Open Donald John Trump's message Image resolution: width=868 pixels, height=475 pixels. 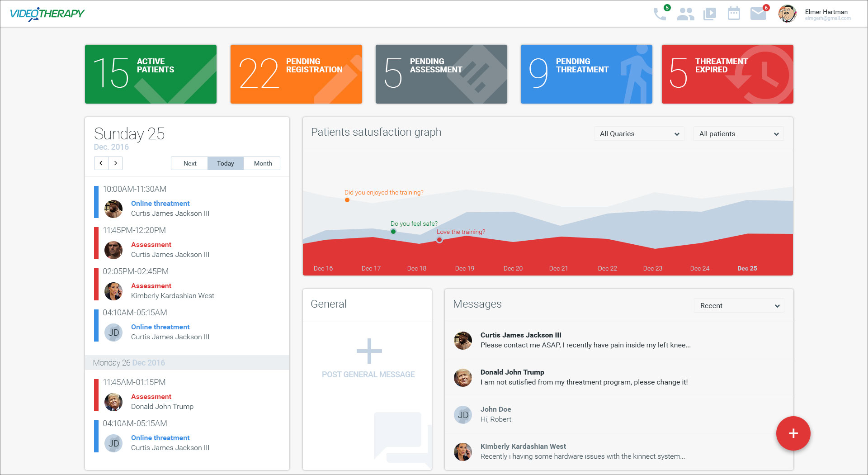(x=583, y=377)
